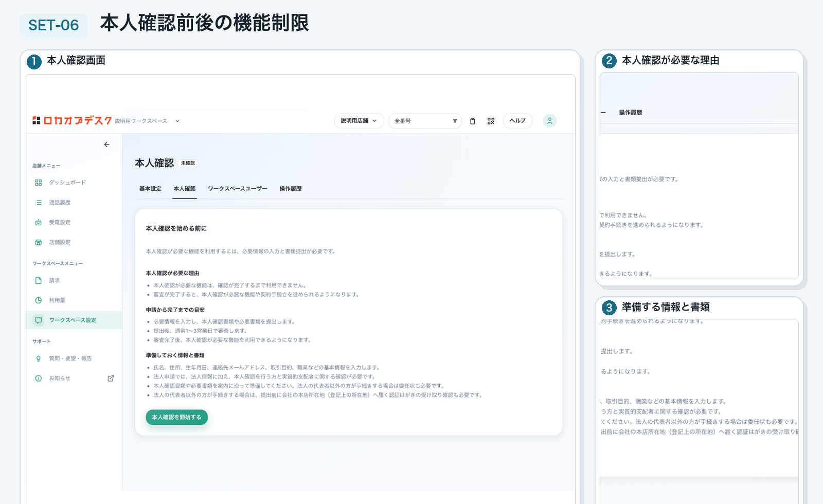
Task: Select the 本人確認 tab
Action: (x=185, y=189)
